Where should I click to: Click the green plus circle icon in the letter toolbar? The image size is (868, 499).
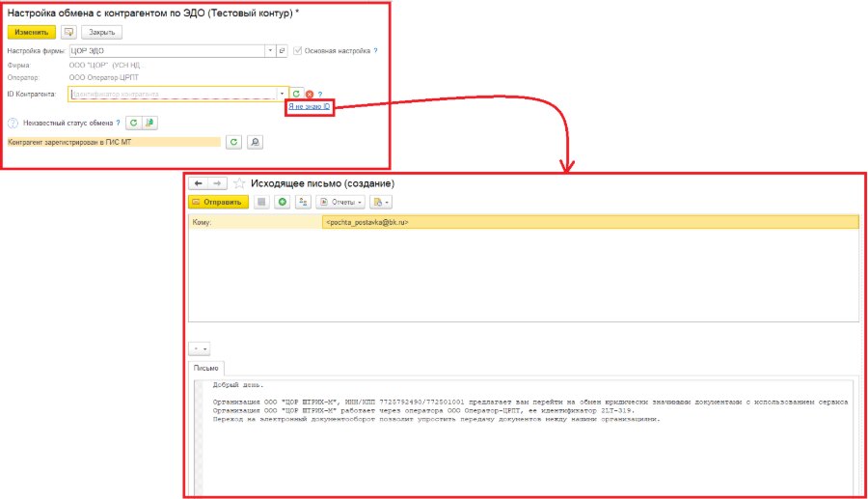283,202
